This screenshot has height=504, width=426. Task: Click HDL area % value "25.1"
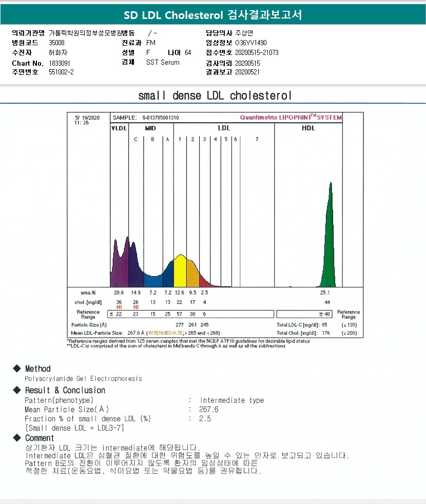[x=325, y=293]
